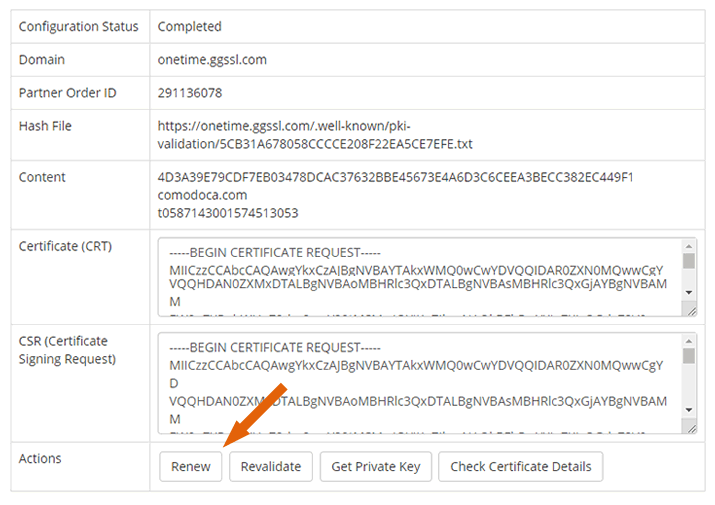Screen dimensions: 715x505
Task: Click the long Content hash string
Action: 395,177
